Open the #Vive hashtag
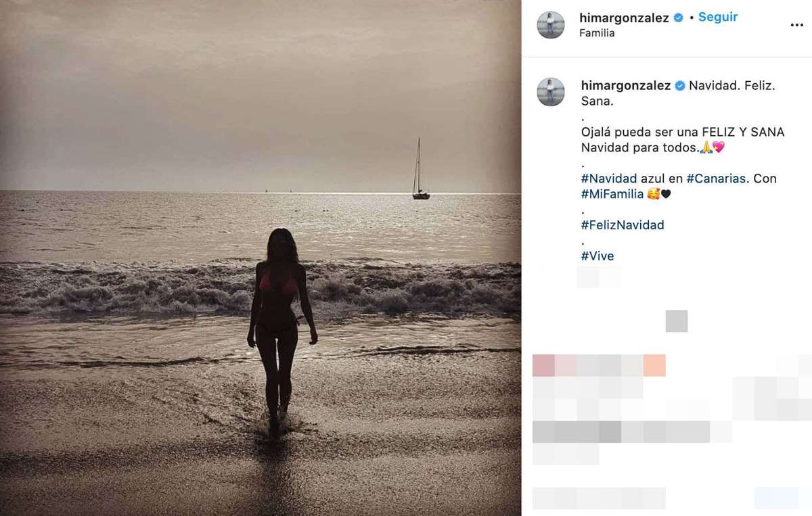Viewport: 812px width, 516px height. pos(597,256)
